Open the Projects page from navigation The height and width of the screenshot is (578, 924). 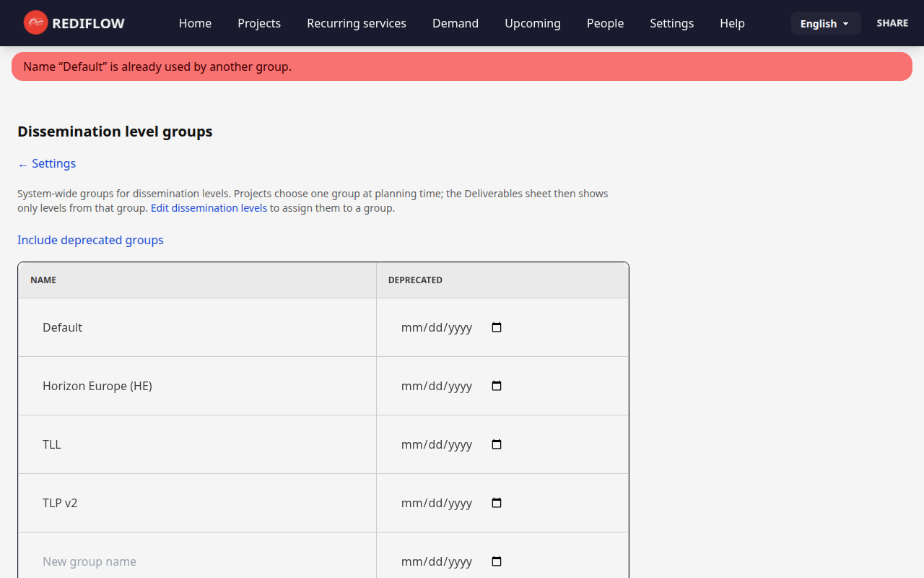coord(258,23)
